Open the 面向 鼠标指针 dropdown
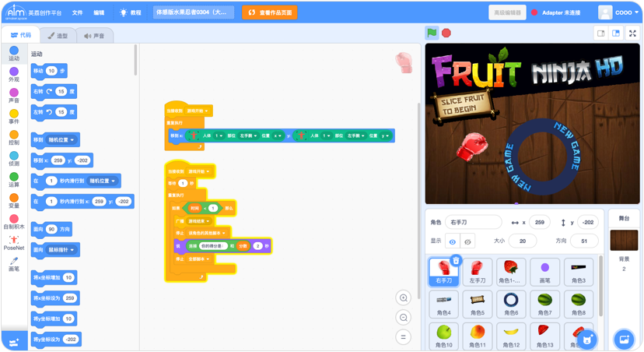The width and height of the screenshot is (644, 352). (61, 250)
